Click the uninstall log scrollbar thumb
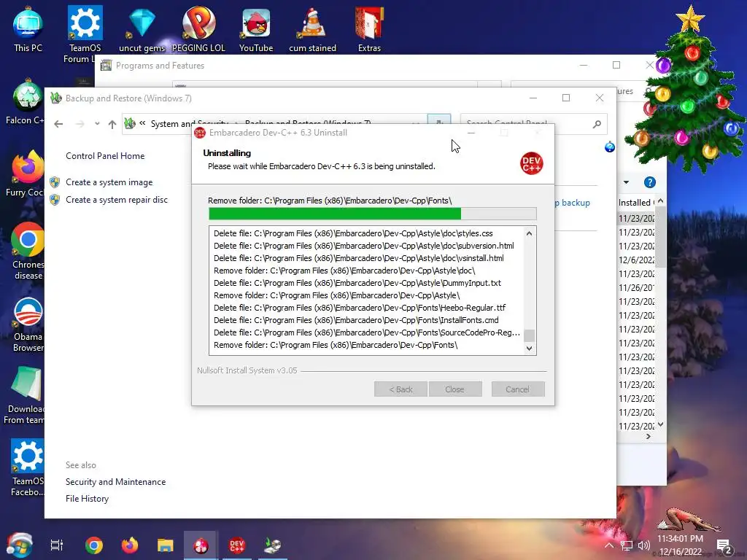 [529, 335]
